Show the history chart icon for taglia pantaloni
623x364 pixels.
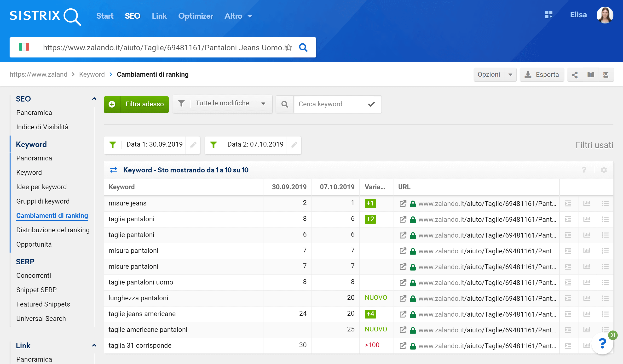[587, 219]
